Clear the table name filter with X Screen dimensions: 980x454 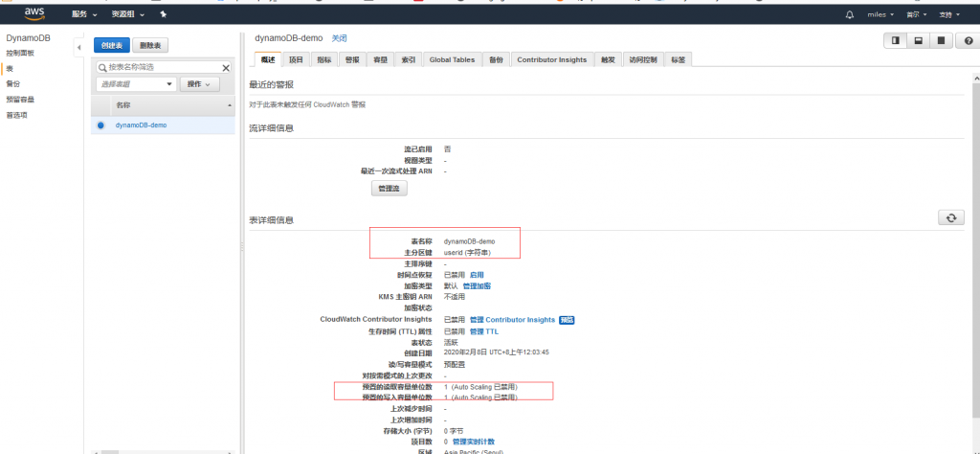click(226, 68)
